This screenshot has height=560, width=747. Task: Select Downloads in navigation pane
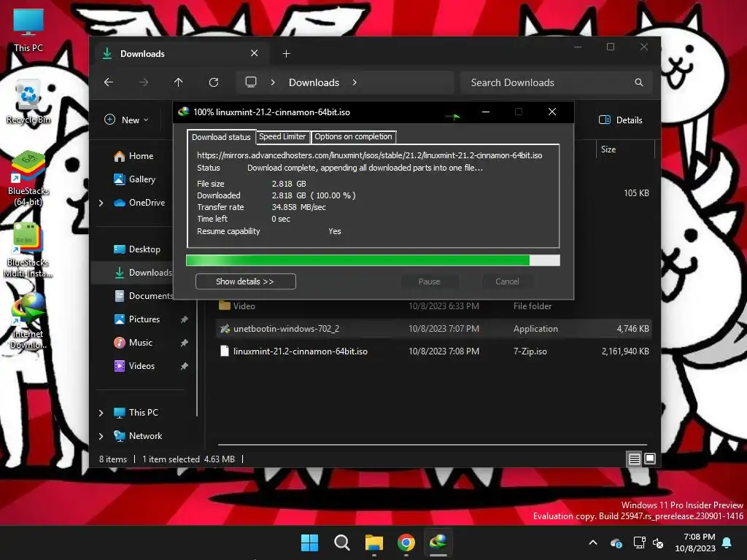click(144, 273)
